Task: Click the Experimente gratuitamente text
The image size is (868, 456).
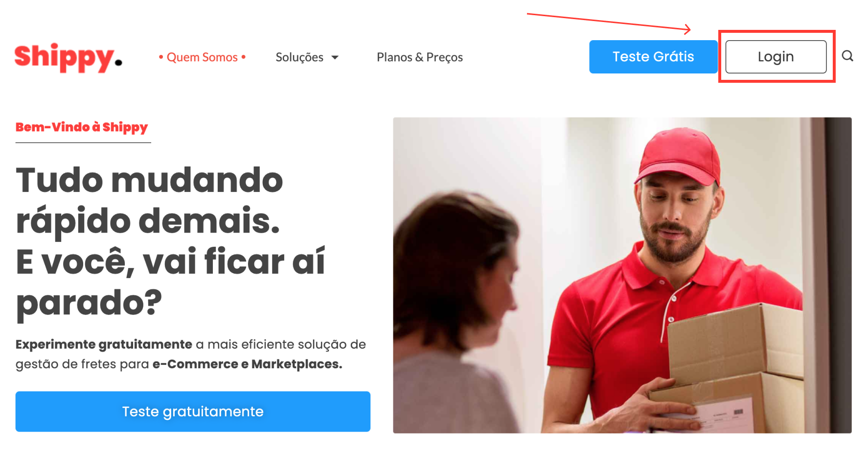Action: tap(104, 344)
